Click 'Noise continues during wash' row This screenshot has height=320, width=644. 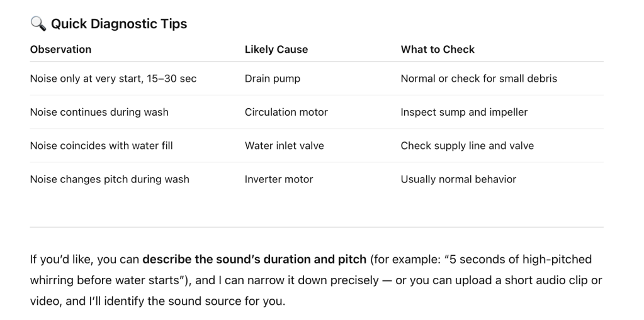click(99, 112)
